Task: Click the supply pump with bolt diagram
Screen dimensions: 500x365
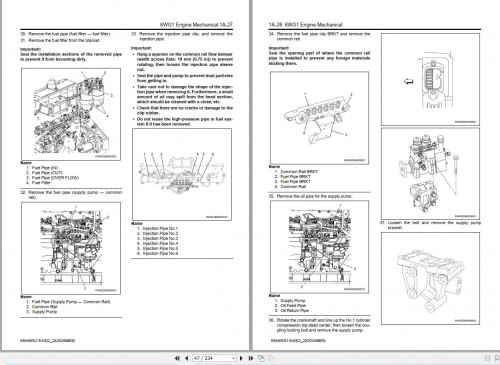Action: [430, 174]
